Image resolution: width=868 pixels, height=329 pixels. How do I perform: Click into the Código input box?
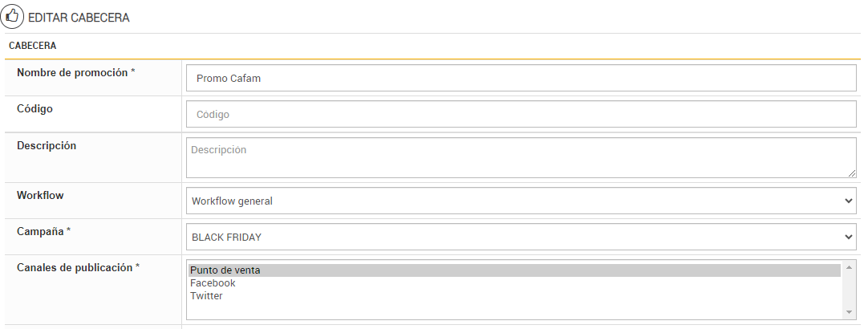click(521, 114)
